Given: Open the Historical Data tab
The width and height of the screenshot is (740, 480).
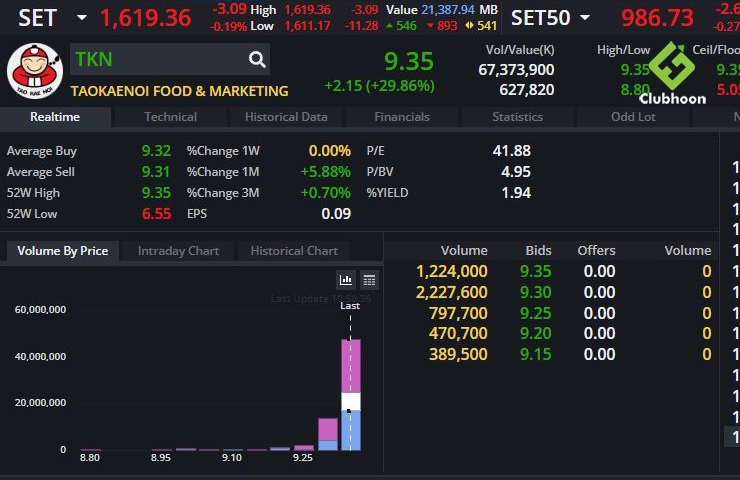Looking at the screenshot, I should (286, 117).
